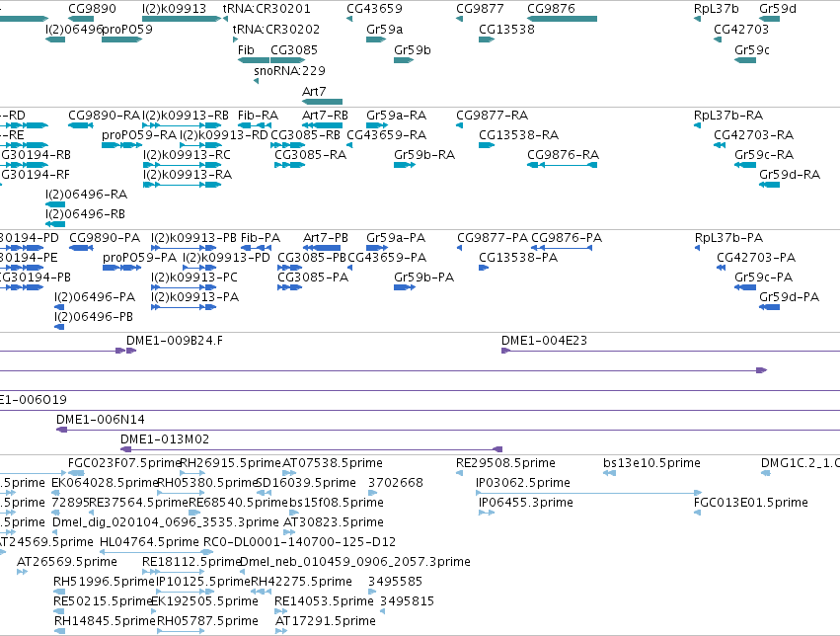Viewport: 840px width, 636px height.
Task: Click EST RC0-DL0001-140700-125-D12
Action: (x=299, y=542)
